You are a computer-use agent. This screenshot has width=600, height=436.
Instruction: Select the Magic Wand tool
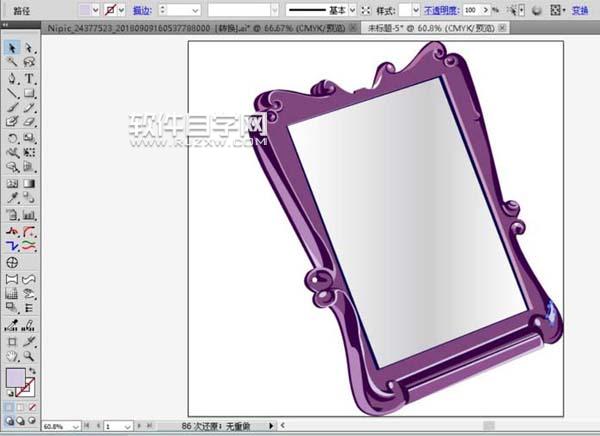(x=12, y=62)
